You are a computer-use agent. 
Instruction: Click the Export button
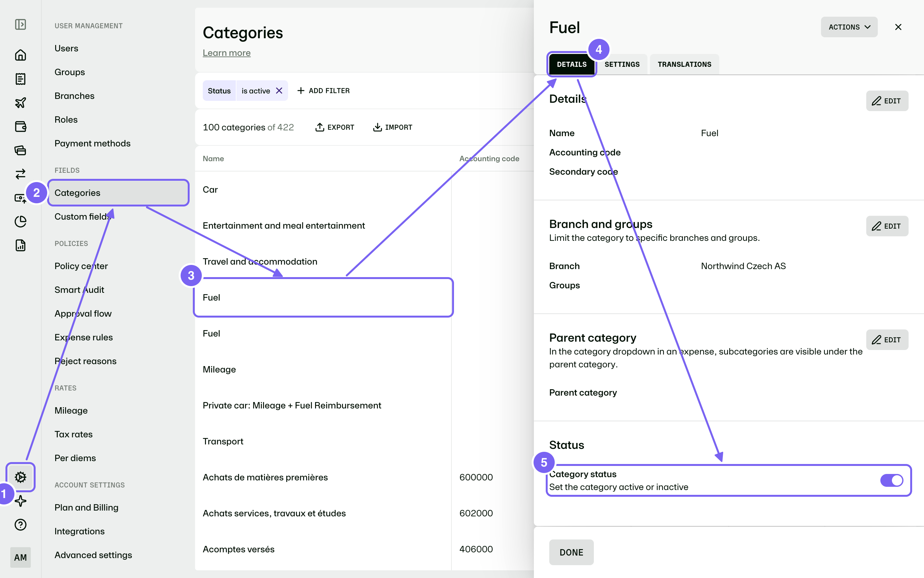click(335, 127)
